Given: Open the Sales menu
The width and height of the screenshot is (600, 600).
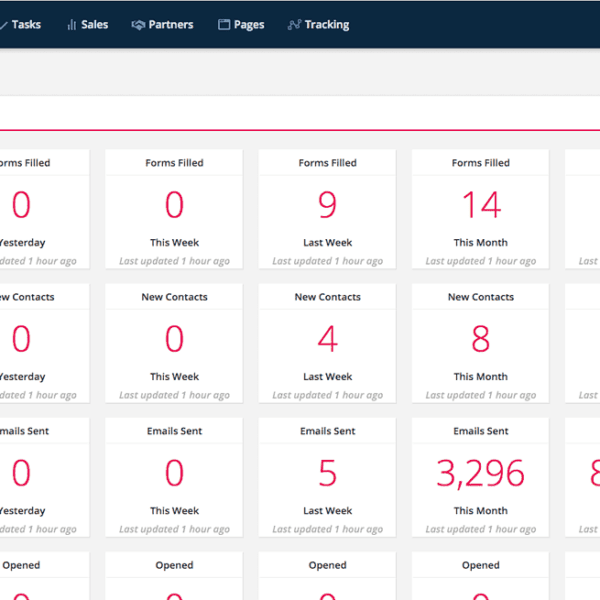Looking at the screenshot, I should tap(88, 25).
